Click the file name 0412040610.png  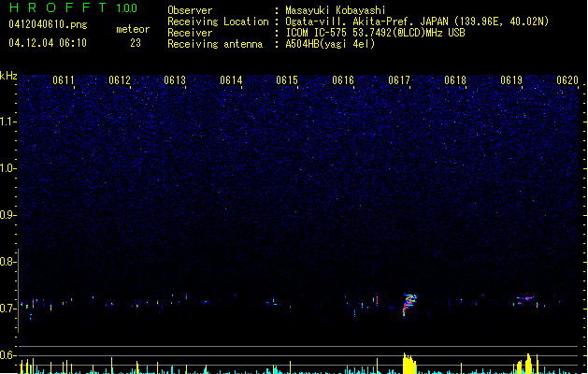[48, 24]
